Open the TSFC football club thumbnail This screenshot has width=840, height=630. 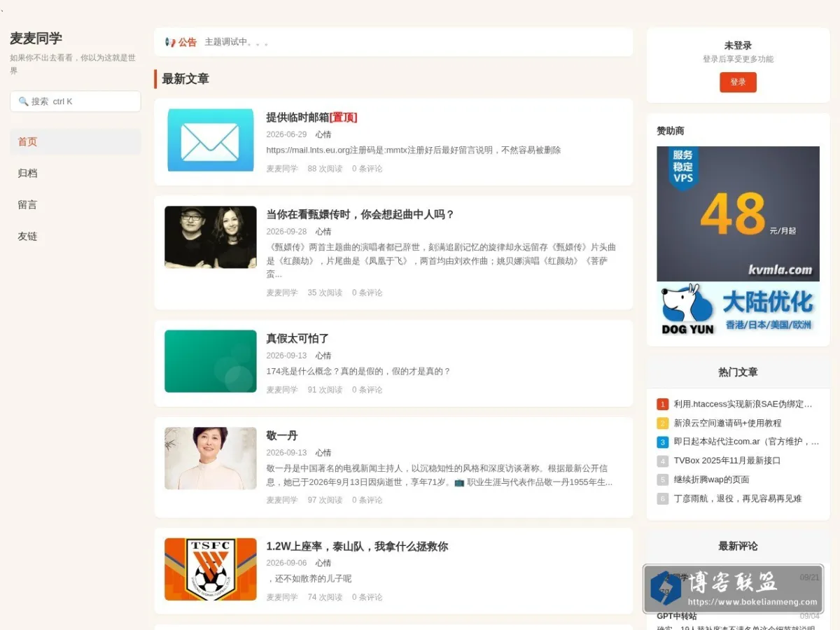(211, 569)
